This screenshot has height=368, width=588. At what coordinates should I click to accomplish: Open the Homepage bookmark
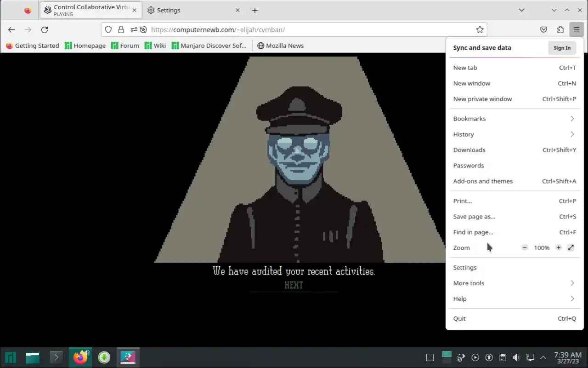[85, 46]
